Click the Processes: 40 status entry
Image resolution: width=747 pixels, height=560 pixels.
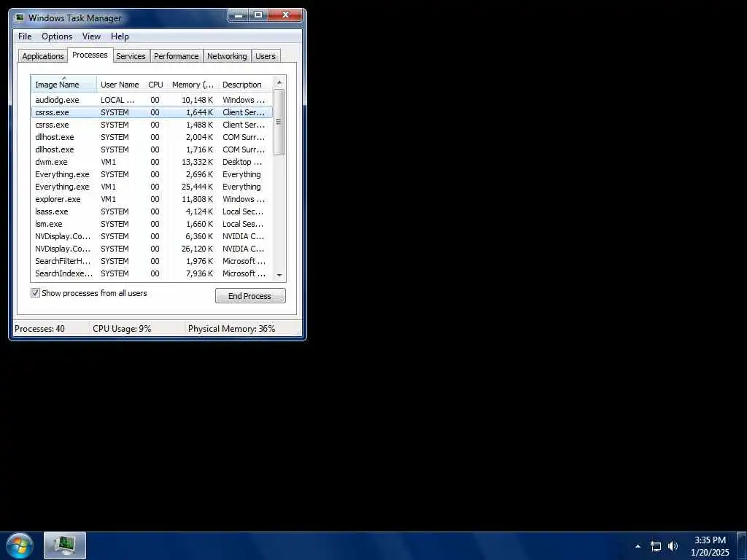[39, 329]
